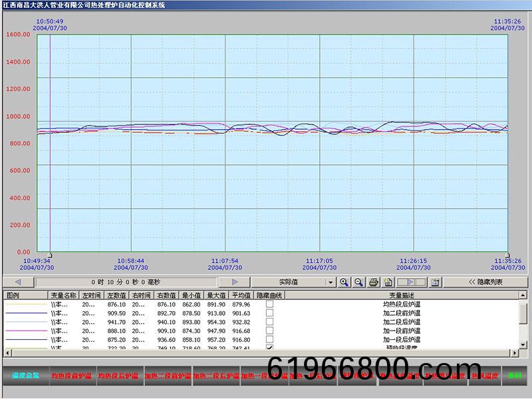Click minimum value 874.30
Image resolution: width=532 pixels, height=399 pixels.
click(192, 331)
